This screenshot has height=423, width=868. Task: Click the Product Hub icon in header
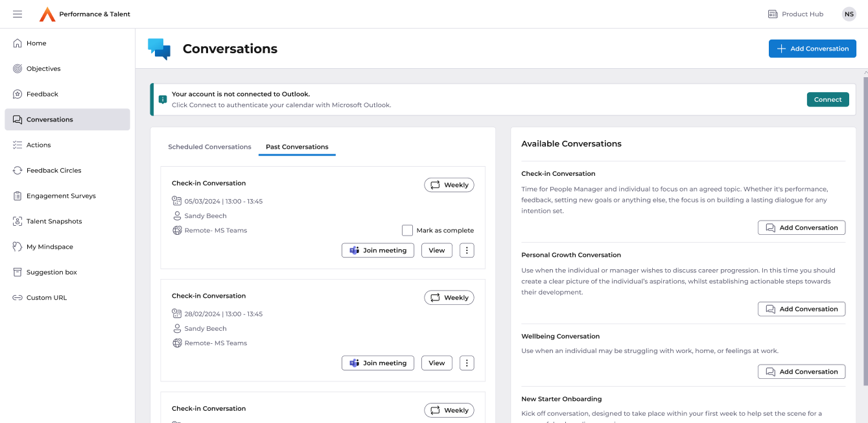tap(773, 14)
